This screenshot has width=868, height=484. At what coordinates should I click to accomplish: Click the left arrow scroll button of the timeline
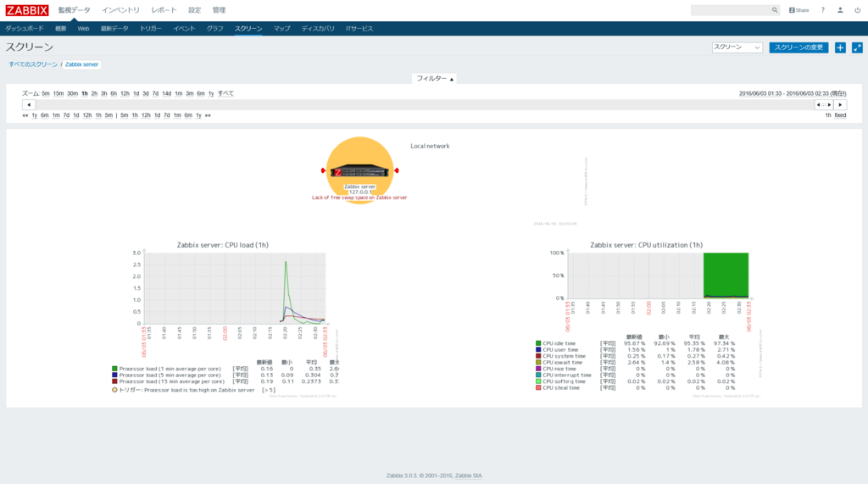point(29,104)
